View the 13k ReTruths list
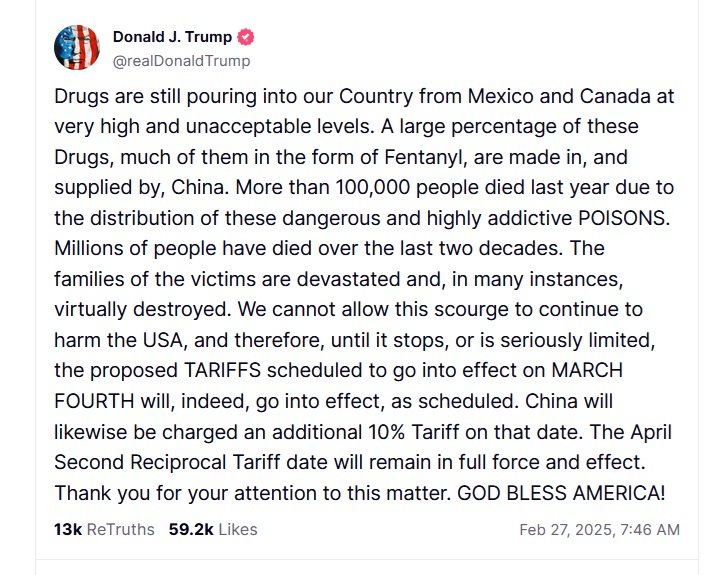This screenshot has width=726, height=575. (x=104, y=529)
